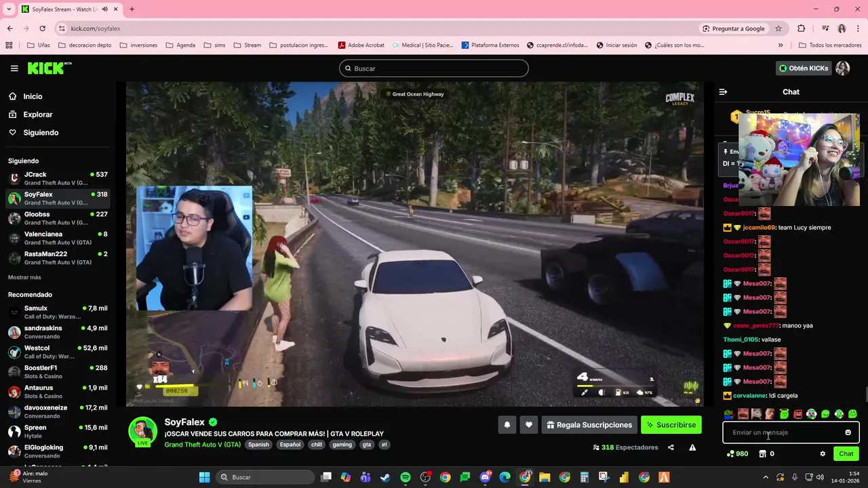Click the KICK logo
The height and width of the screenshot is (488, 868).
[49, 68]
